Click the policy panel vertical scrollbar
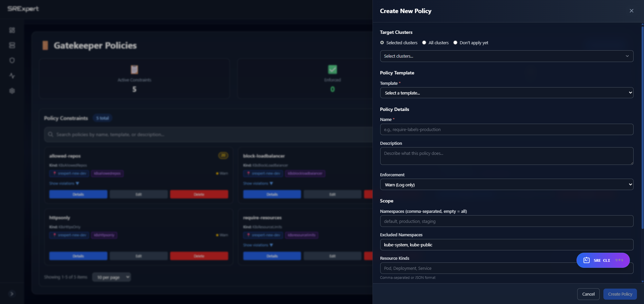644x304 pixels. pyautogui.click(x=642, y=127)
